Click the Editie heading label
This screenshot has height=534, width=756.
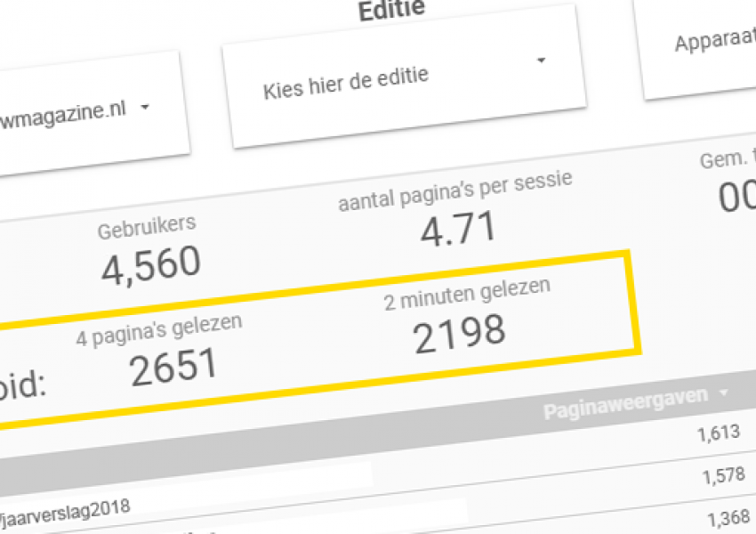point(390,11)
